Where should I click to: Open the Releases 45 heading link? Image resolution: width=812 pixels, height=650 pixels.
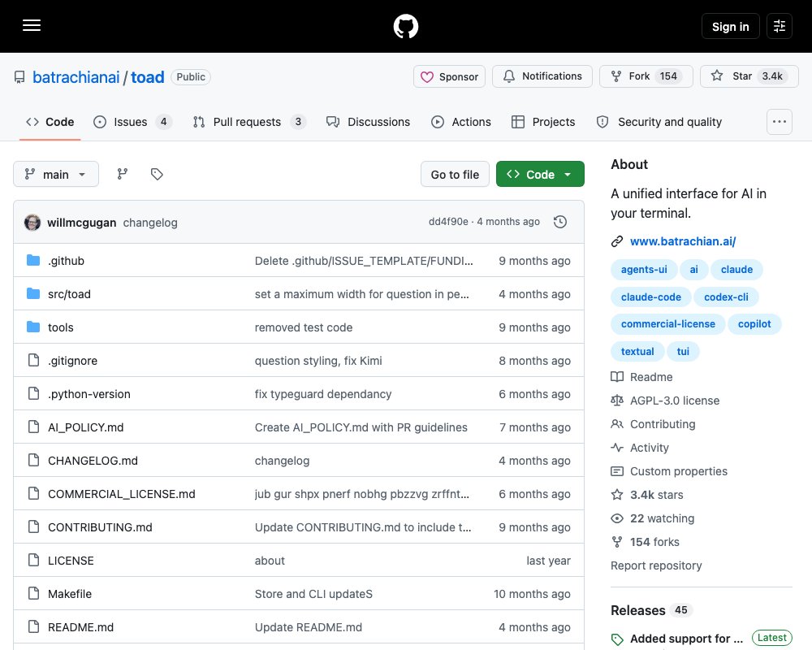click(651, 611)
